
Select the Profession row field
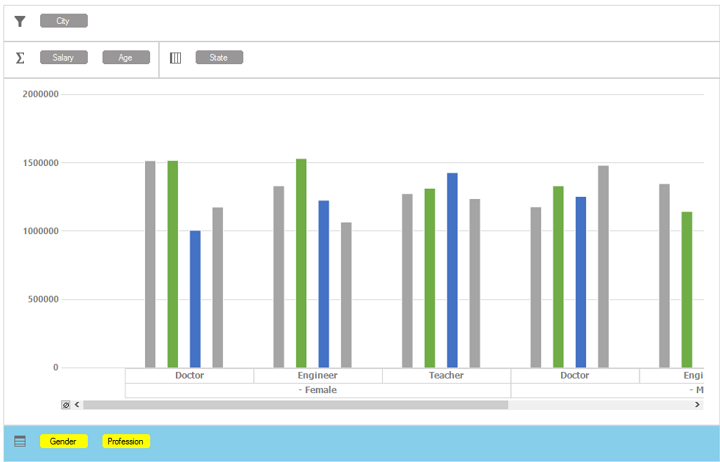click(126, 441)
